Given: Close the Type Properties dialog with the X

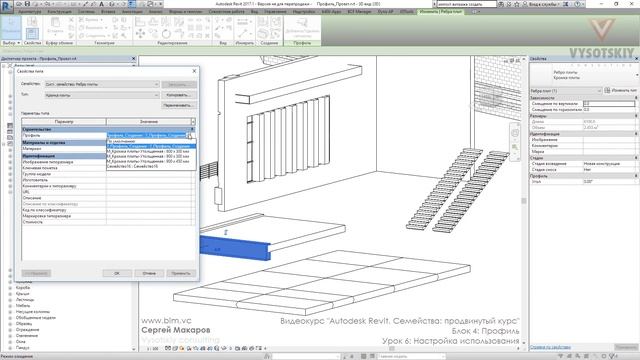Looking at the screenshot, I should point(194,71).
